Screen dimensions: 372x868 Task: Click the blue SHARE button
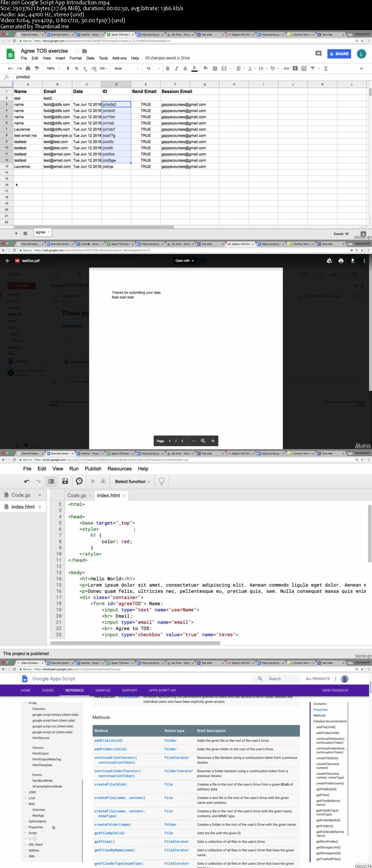(x=339, y=54)
